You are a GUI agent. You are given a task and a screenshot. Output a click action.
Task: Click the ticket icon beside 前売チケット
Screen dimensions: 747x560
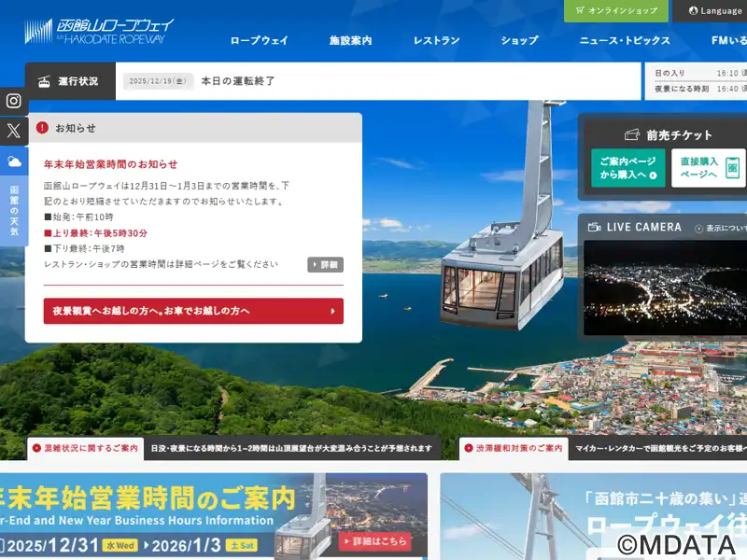(632, 135)
